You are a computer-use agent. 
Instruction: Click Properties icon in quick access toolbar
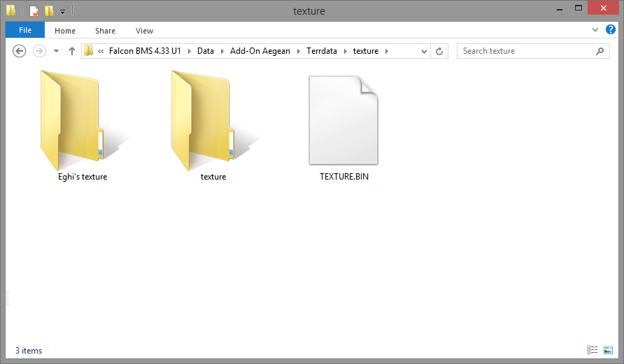click(34, 11)
